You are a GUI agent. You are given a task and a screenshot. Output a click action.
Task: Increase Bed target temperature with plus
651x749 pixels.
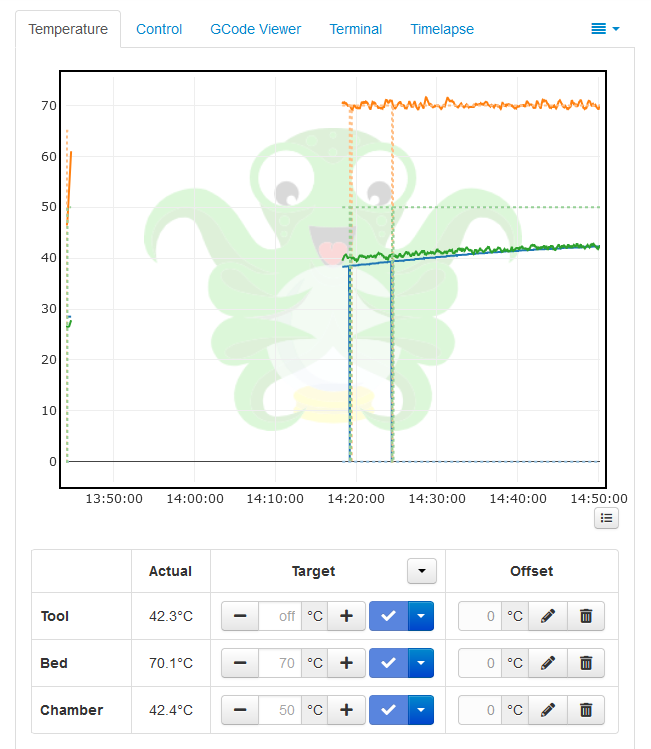346,663
